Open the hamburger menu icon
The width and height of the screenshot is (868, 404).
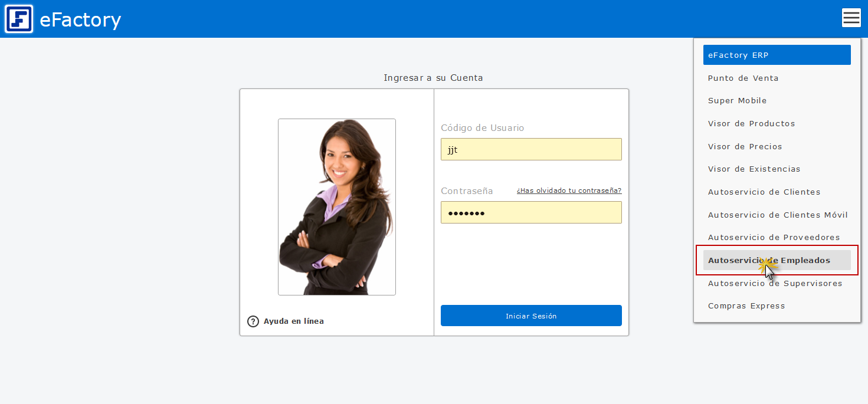pyautogui.click(x=851, y=18)
